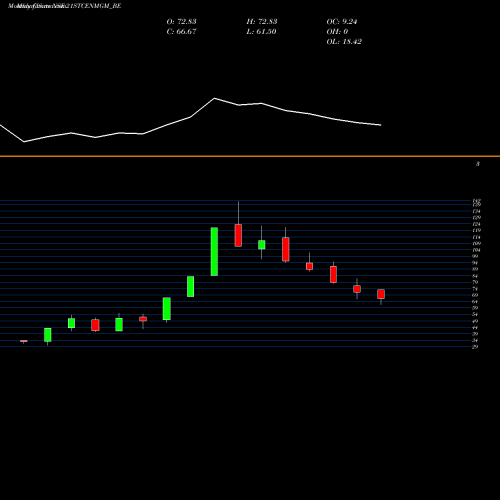Viewport: 500px width, 500px height.
Task: Click the small '3' label below orange line
Action: pyautogui.click(x=478, y=164)
